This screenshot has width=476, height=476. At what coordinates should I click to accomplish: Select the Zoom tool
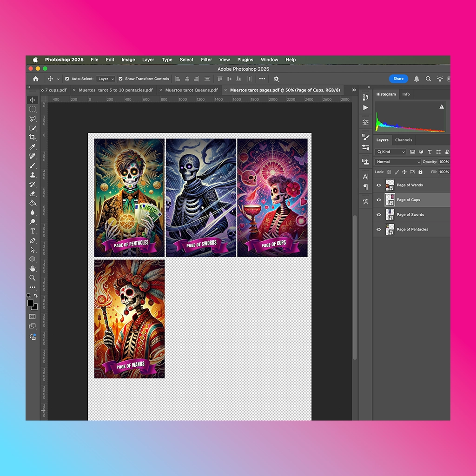click(33, 278)
